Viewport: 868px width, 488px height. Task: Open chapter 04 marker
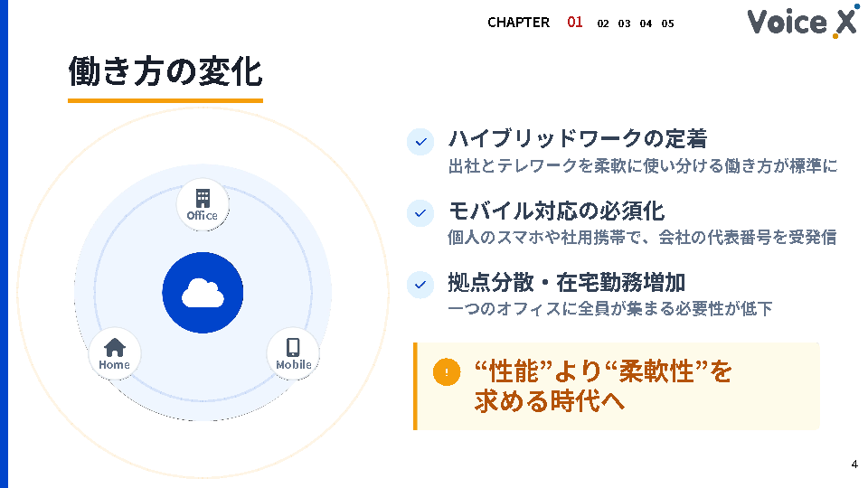(x=646, y=23)
